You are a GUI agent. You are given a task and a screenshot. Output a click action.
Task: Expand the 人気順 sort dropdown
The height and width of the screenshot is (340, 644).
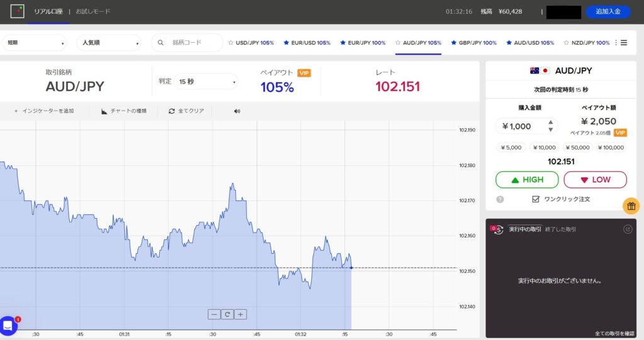(109, 43)
